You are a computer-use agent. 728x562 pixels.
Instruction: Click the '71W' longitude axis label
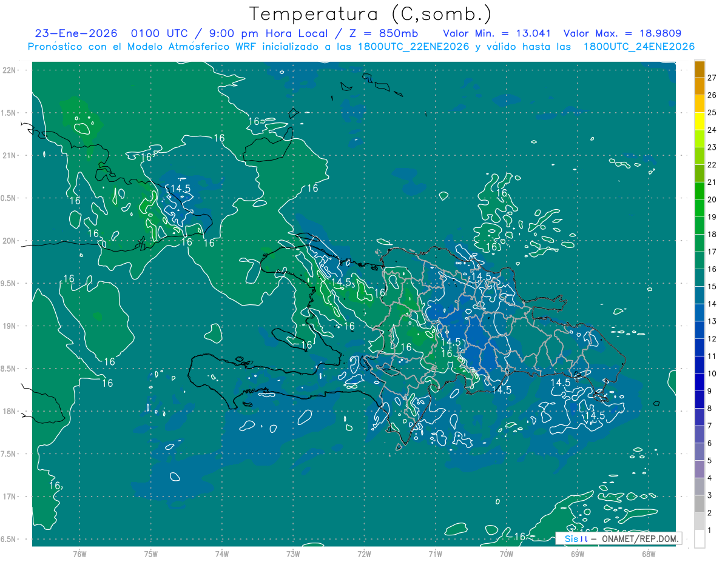coord(436,554)
